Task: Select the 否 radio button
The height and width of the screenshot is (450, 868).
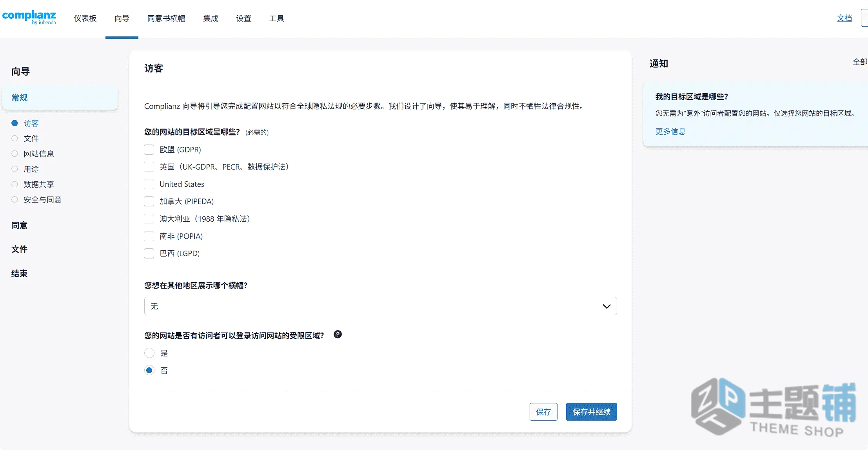Action: tap(149, 370)
